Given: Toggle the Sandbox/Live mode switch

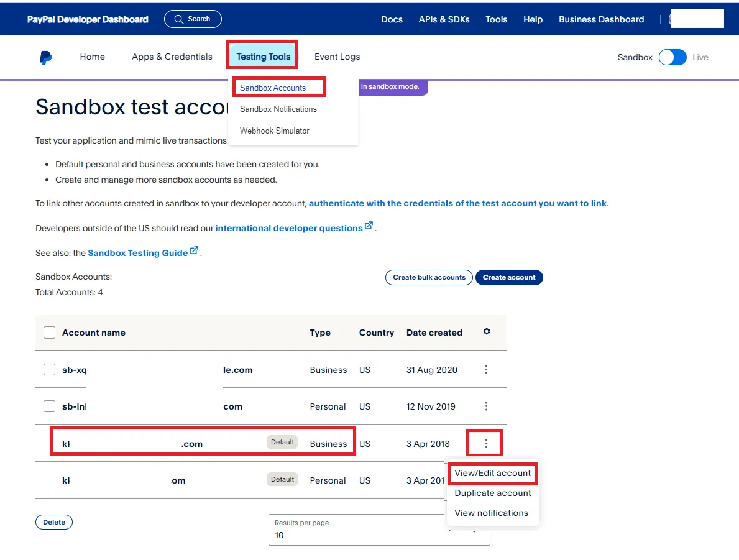Looking at the screenshot, I should point(672,57).
